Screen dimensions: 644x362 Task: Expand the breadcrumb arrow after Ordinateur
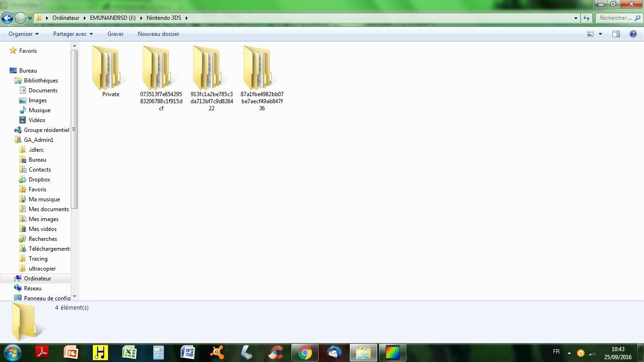[85, 18]
